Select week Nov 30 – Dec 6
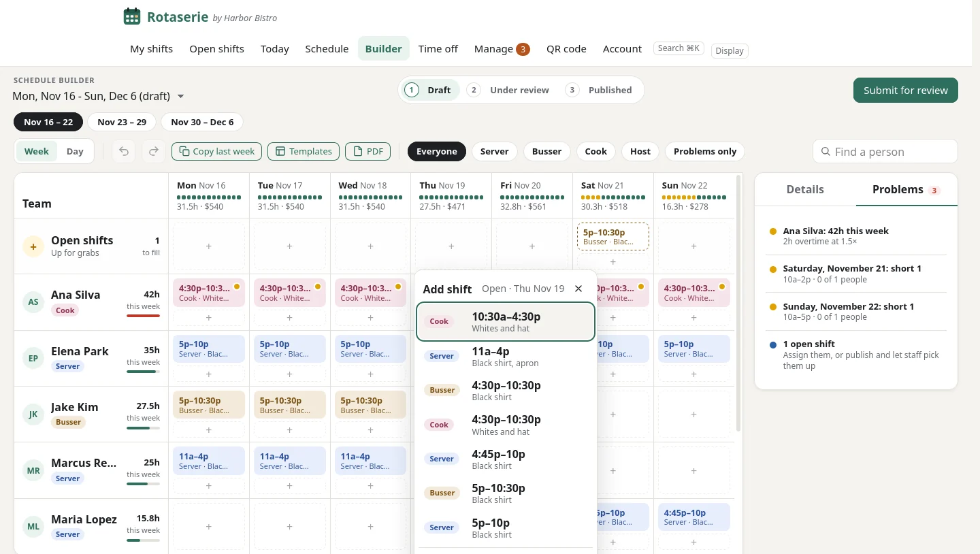The height and width of the screenshot is (554, 980). coord(202,122)
